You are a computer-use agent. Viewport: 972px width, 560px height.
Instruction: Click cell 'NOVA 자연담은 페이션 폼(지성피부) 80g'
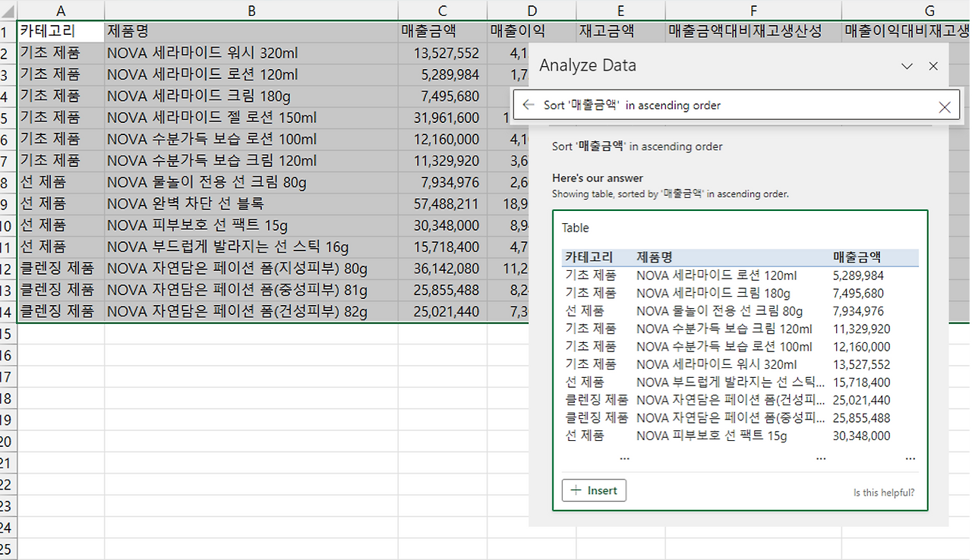pyautogui.click(x=251, y=269)
